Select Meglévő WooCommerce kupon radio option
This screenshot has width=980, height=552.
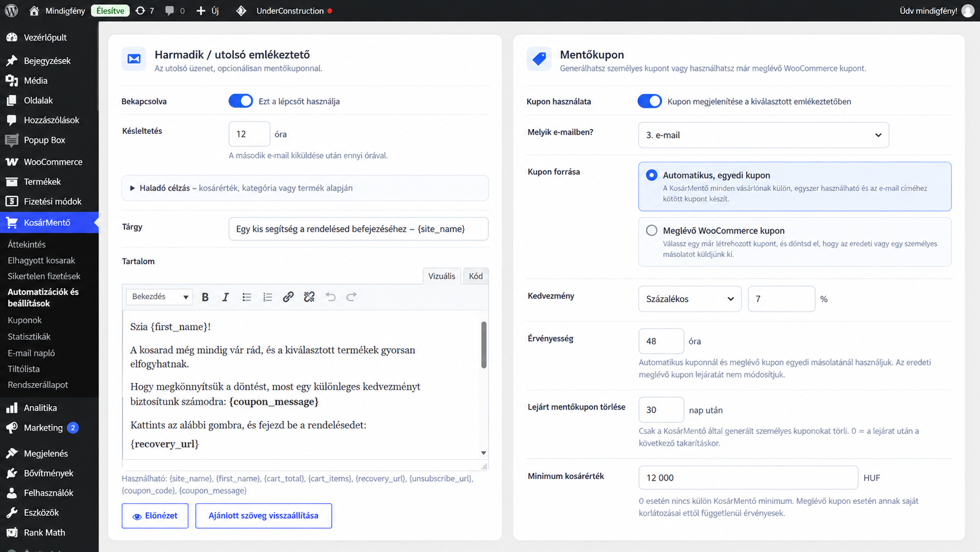click(x=652, y=231)
